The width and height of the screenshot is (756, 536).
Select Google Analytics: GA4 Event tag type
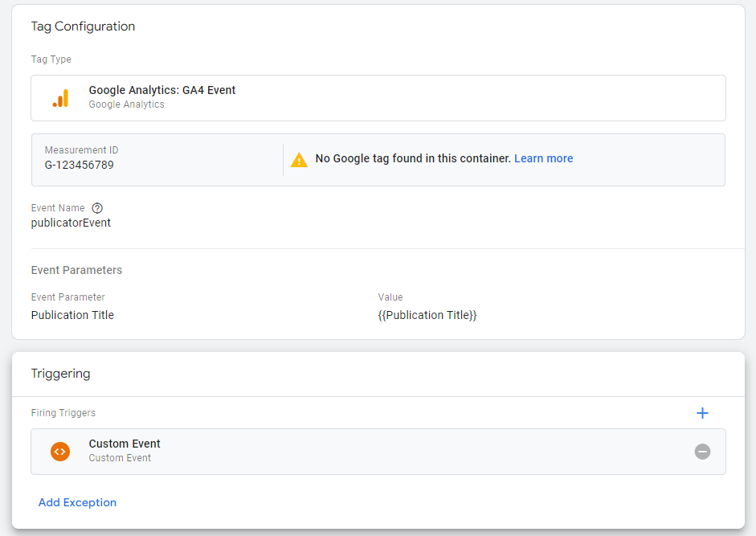378,98
